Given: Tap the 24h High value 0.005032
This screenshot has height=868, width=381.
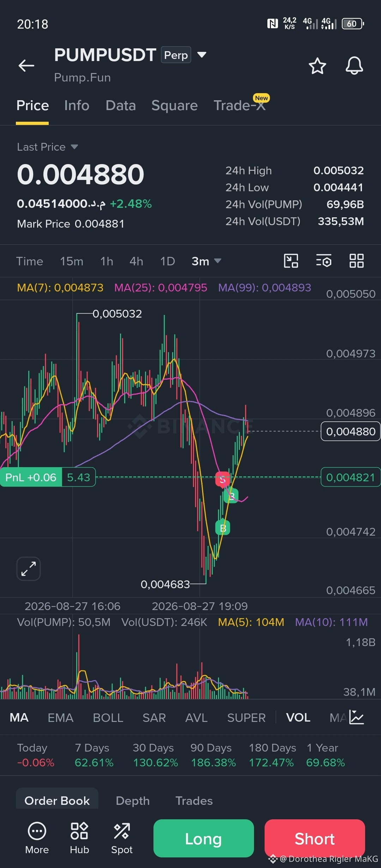Looking at the screenshot, I should (339, 170).
